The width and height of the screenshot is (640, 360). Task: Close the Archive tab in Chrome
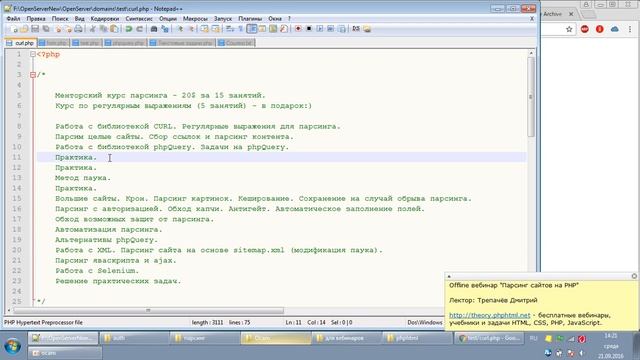pos(571,14)
